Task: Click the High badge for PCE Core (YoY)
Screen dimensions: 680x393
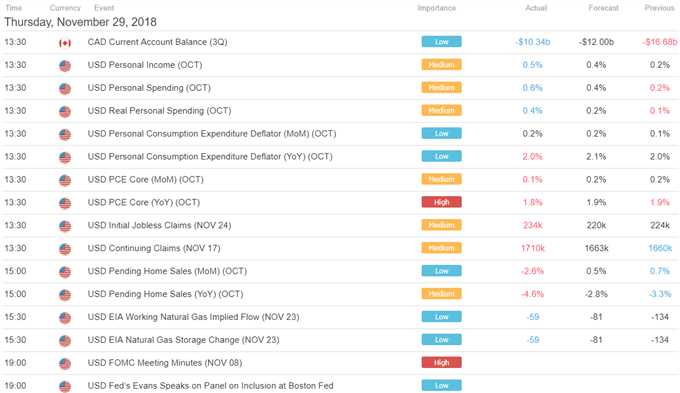Action: tap(441, 202)
